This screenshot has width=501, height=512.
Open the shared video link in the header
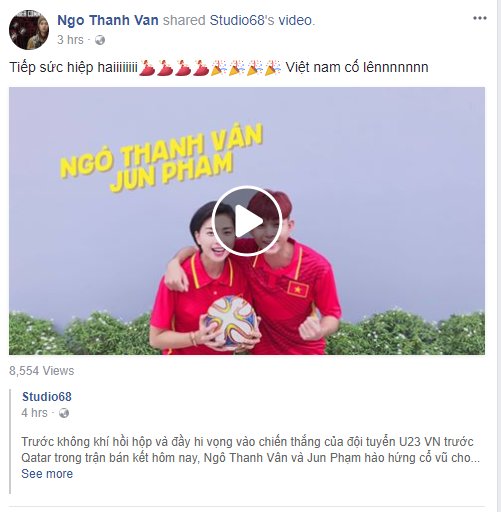(295, 20)
